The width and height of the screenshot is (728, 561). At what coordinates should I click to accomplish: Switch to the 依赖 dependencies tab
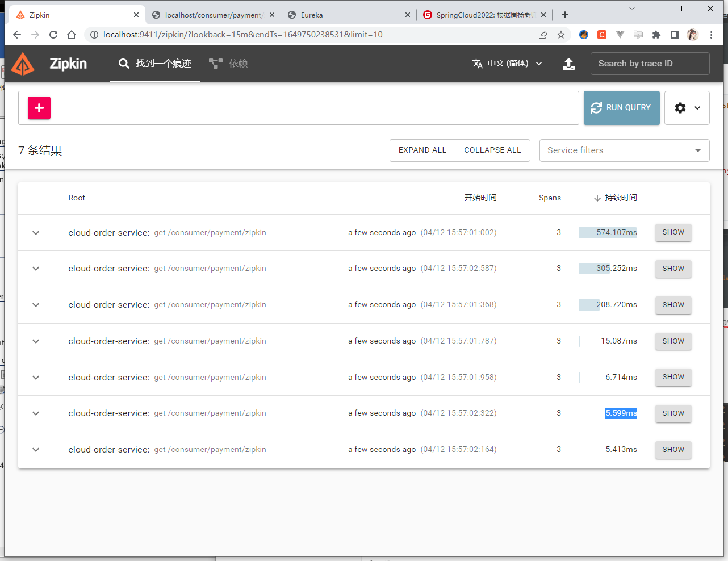[228, 64]
